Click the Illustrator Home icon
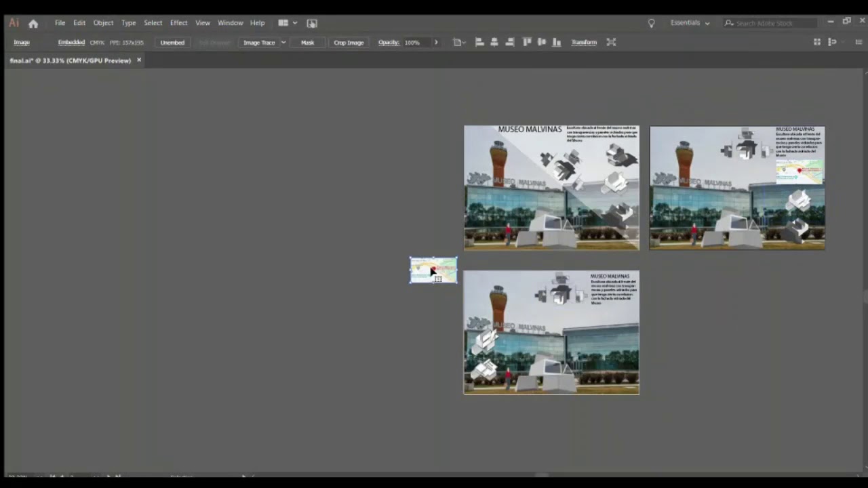The width and height of the screenshot is (868, 488). coord(33,23)
